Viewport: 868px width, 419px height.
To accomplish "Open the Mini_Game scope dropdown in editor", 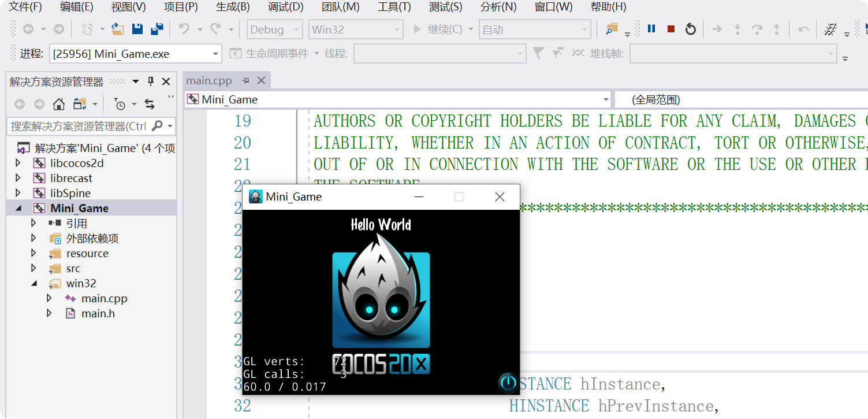I will [x=397, y=99].
